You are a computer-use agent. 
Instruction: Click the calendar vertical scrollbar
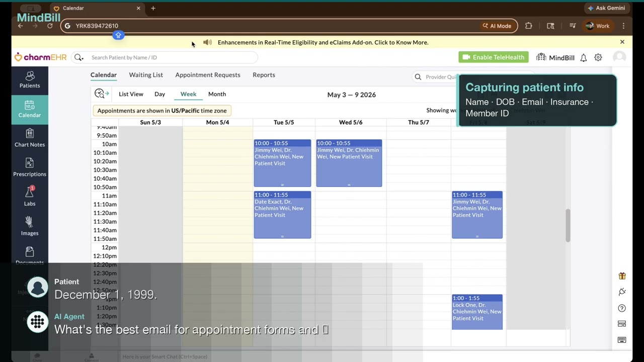[568, 225]
